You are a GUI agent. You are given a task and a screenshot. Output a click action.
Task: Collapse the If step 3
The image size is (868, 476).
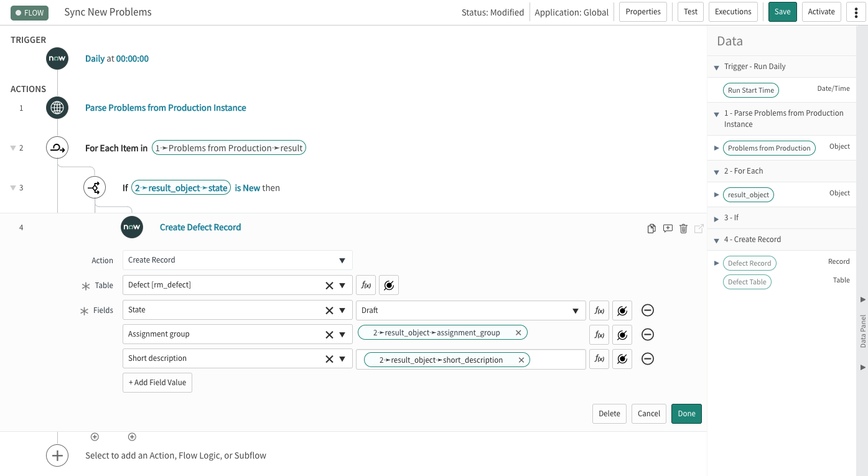click(x=13, y=188)
